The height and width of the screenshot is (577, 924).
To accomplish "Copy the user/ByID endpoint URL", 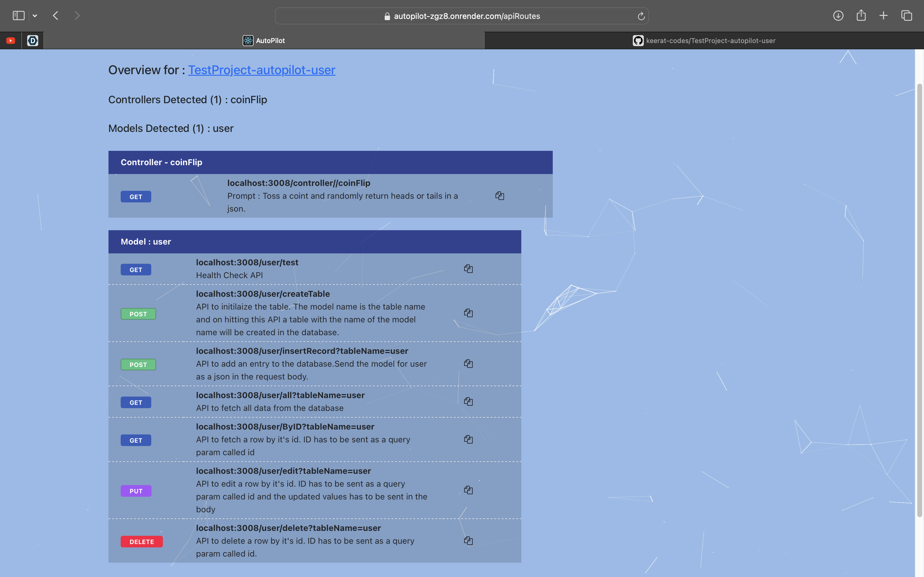I will (x=468, y=439).
